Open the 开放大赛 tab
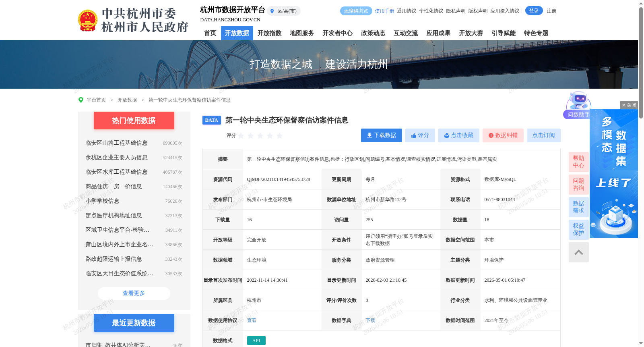 click(471, 33)
